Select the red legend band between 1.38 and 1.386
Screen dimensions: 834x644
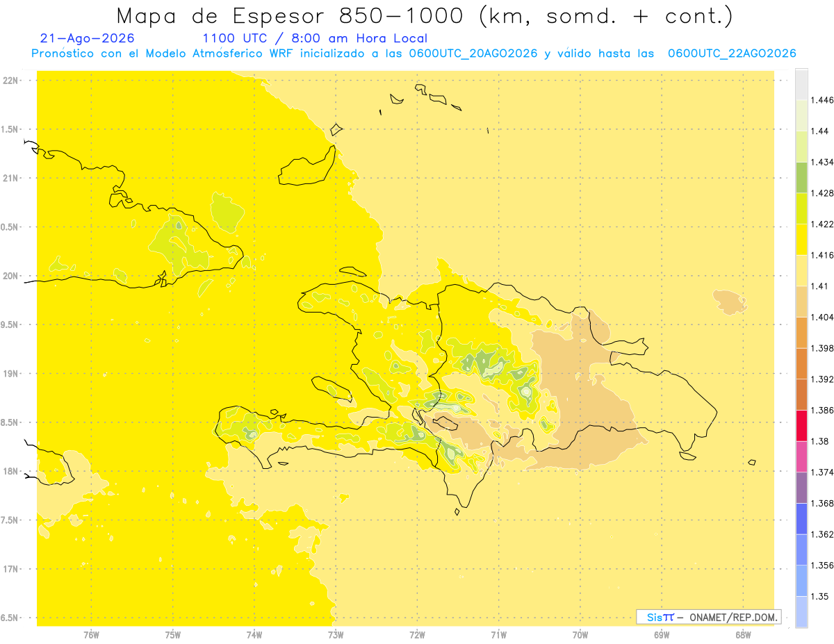coord(801,426)
